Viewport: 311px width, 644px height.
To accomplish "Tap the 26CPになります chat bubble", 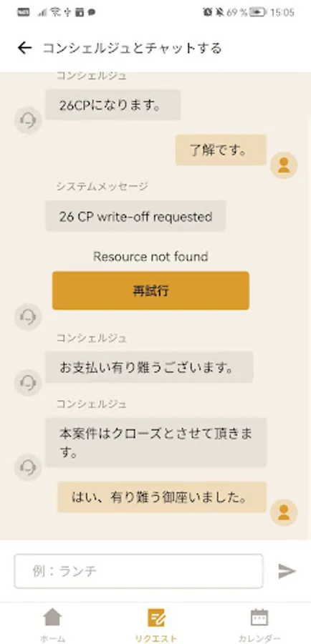I will point(113,105).
